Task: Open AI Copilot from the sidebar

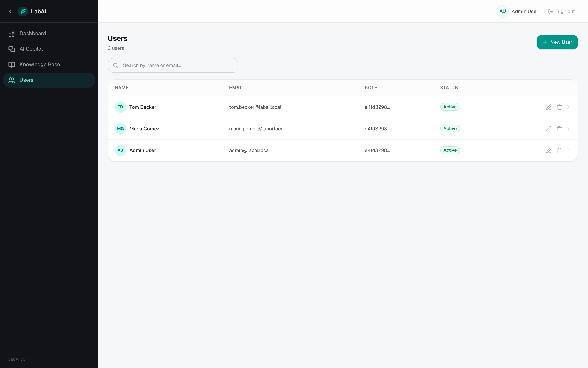Action: 49,49
